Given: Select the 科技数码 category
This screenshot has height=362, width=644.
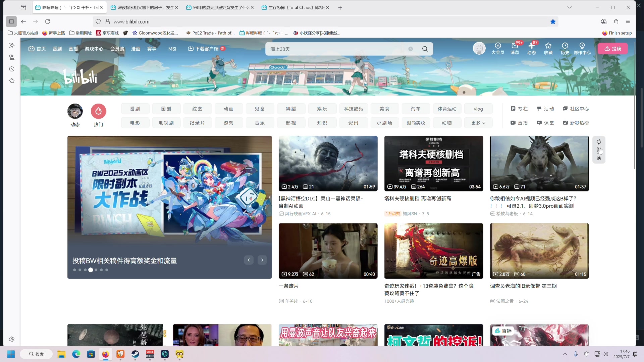Looking at the screenshot, I should 353,109.
